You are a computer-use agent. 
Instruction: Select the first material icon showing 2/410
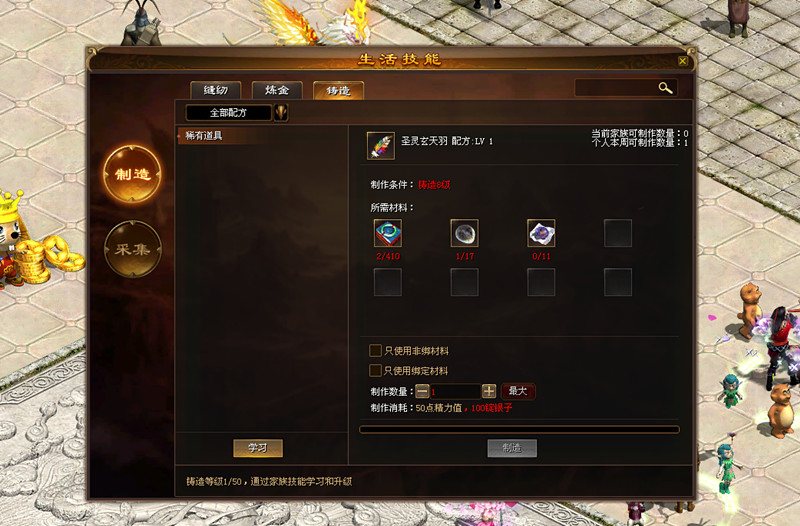(388, 233)
